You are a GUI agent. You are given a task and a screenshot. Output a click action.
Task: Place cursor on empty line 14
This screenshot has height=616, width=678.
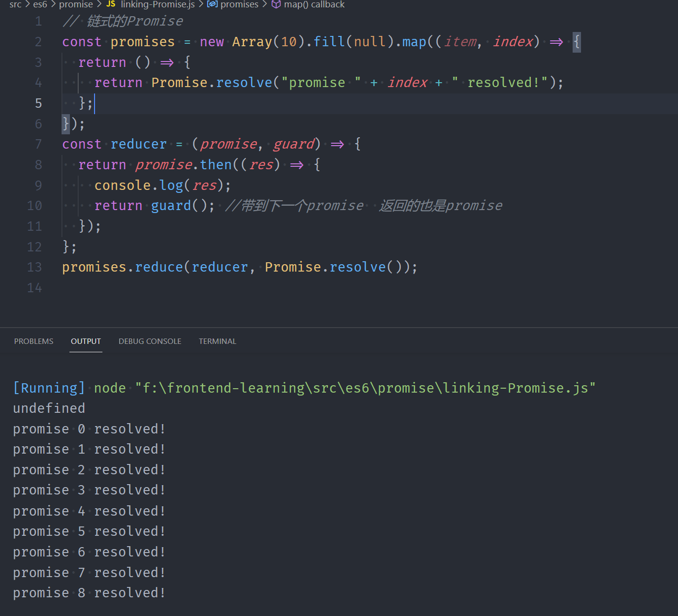click(197, 288)
